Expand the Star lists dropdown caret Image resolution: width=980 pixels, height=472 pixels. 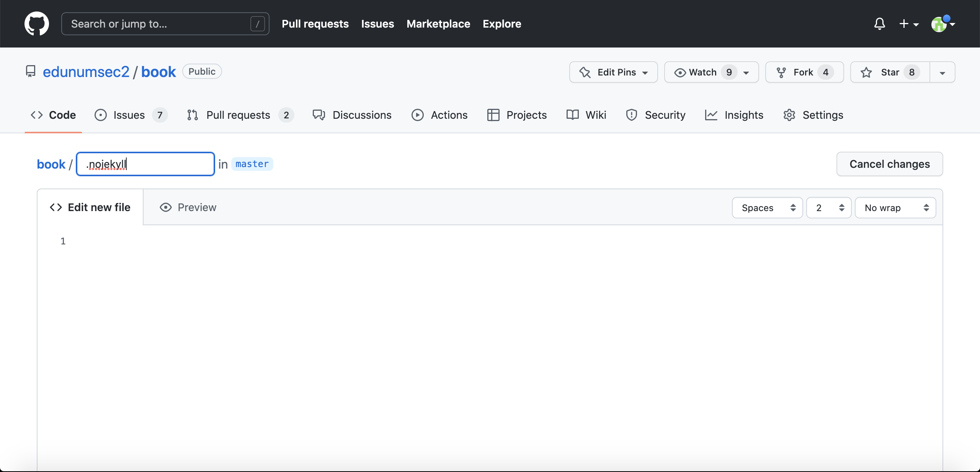942,72
